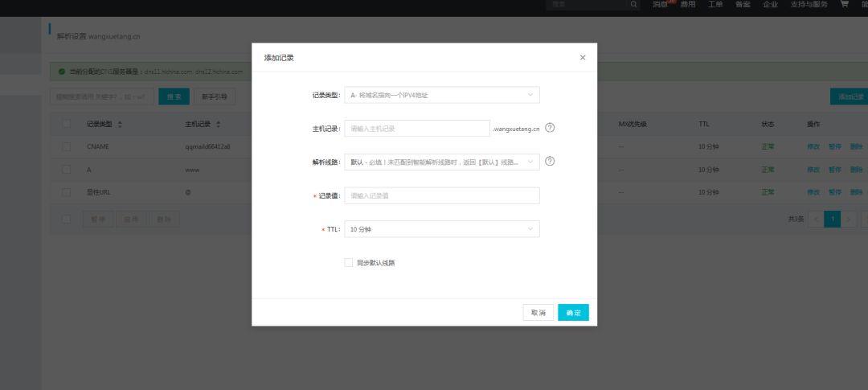868x390 pixels.
Task: Open help icon beside 主机记录 field
Action: pyautogui.click(x=550, y=128)
